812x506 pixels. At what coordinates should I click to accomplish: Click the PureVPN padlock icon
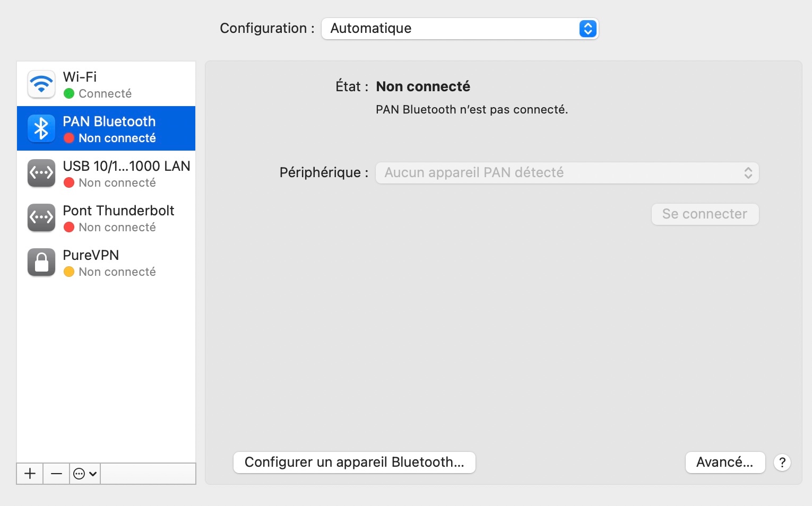point(41,263)
